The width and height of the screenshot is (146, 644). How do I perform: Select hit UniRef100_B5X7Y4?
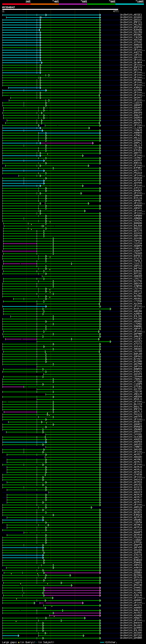(x=131, y=70)
